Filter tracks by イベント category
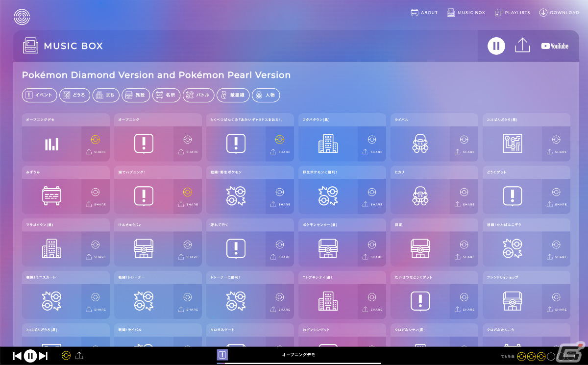The width and height of the screenshot is (588, 365). pos(40,95)
